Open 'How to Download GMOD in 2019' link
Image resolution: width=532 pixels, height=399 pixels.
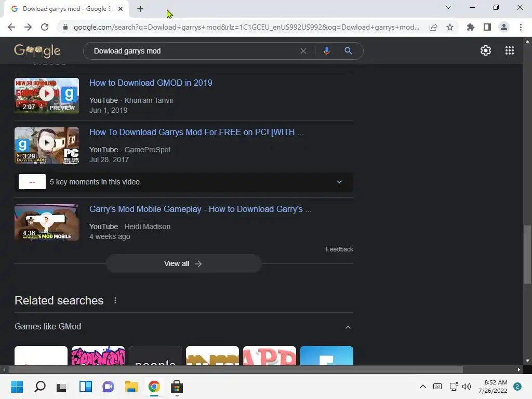[151, 83]
